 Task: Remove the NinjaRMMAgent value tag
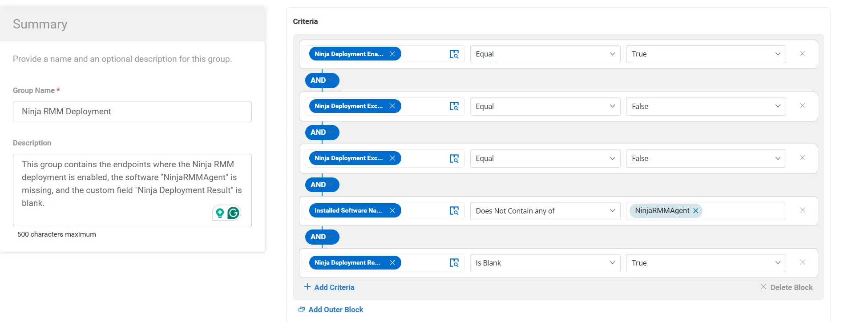coord(696,211)
